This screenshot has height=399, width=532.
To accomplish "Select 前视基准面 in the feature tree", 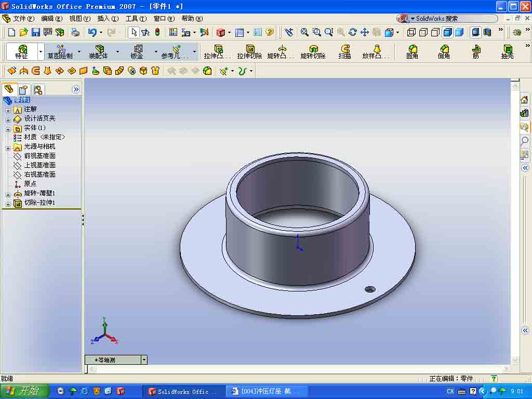I will click(39, 156).
